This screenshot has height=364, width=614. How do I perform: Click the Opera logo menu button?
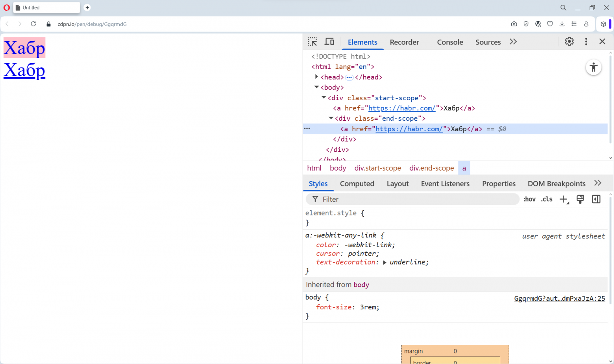[7, 7]
